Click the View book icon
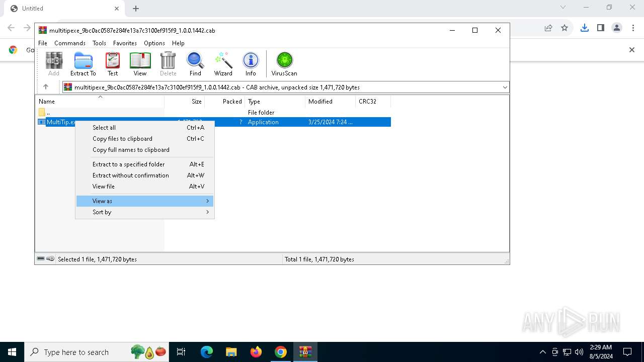644x362 pixels. point(140,64)
